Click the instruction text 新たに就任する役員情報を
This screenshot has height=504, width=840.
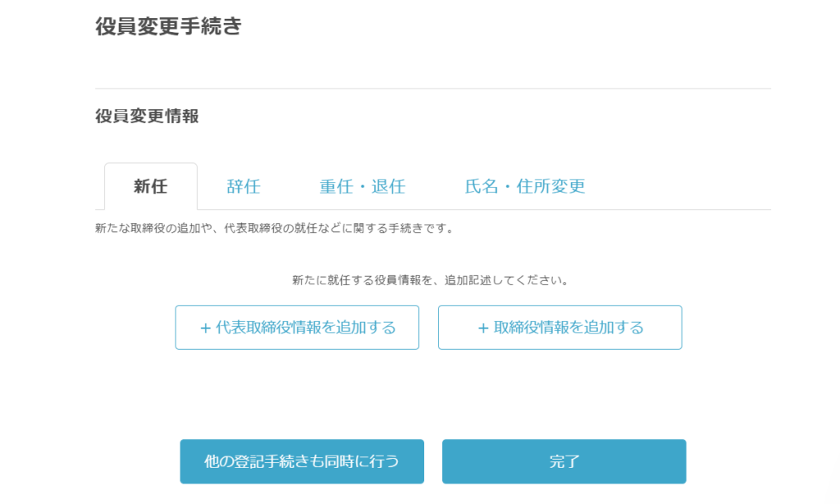point(431,280)
